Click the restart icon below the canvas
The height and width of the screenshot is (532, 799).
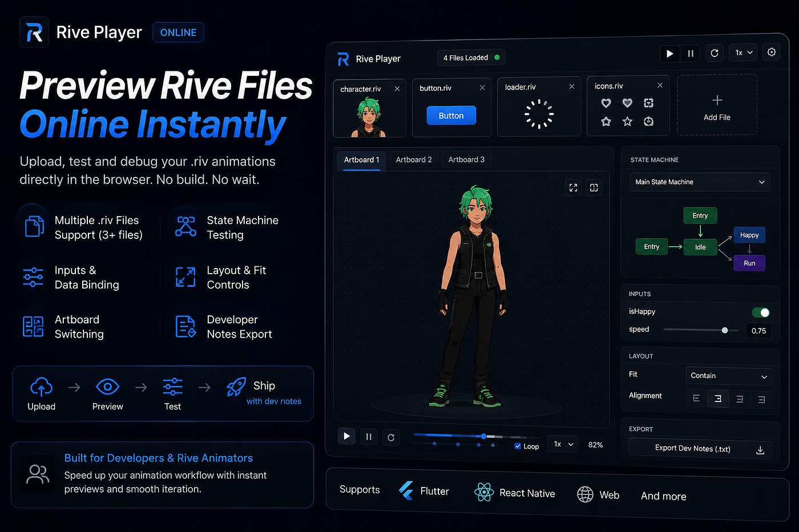click(x=391, y=437)
